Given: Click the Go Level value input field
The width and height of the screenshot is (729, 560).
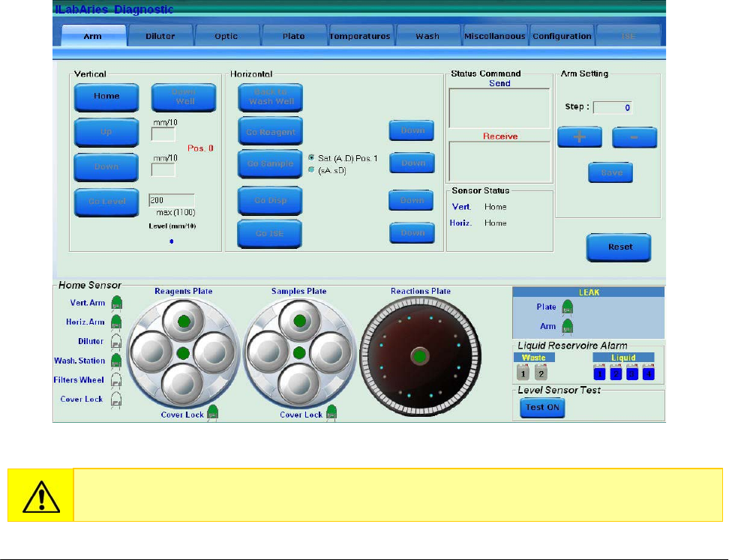Looking at the screenshot, I should 171,200.
